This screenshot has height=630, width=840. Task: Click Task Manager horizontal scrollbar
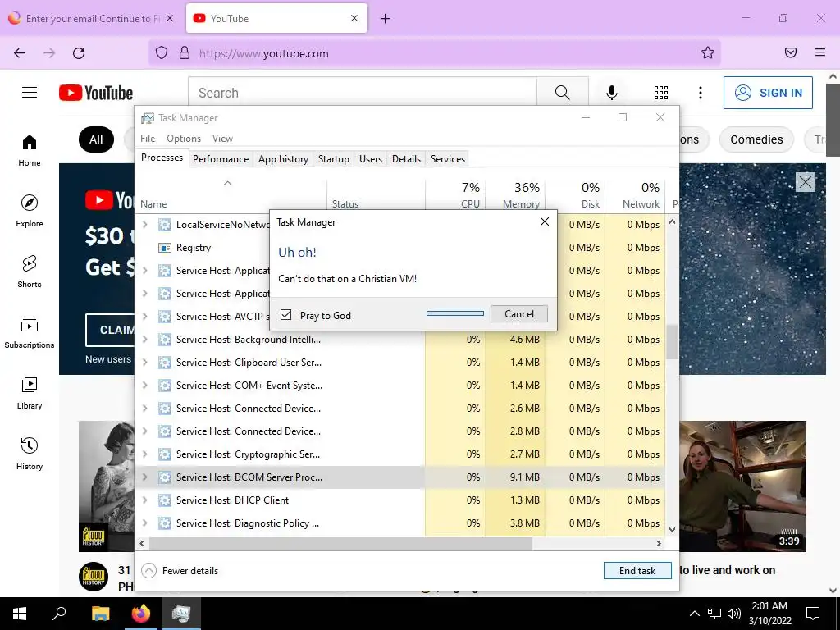pyautogui.click(x=340, y=543)
